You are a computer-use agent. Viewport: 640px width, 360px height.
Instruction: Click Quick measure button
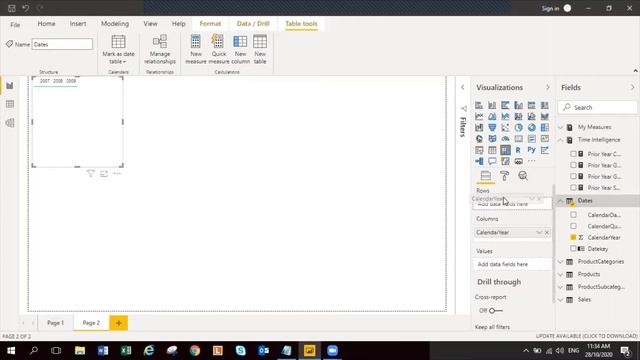tap(219, 49)
